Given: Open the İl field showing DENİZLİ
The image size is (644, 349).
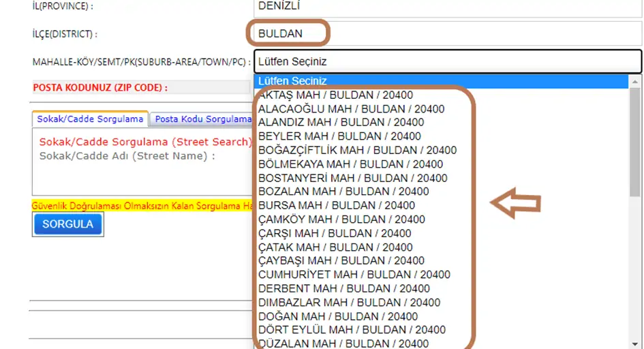Looking at the screenshot, I should click(x=446, y=7).
